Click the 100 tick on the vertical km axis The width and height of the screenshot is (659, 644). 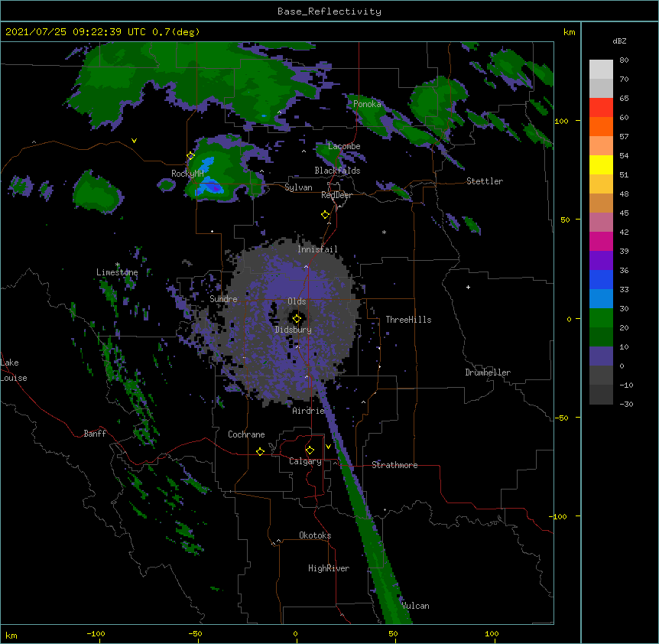pos(561,121)
